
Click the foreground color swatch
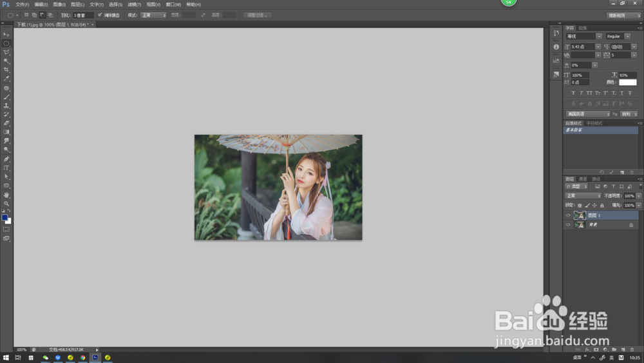[4, 217]
